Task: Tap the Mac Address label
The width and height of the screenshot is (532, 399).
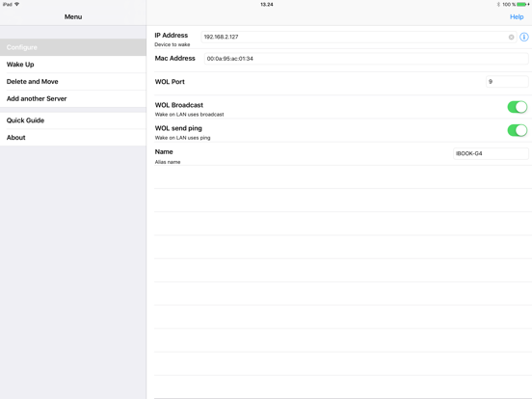Action: [175, 59]
